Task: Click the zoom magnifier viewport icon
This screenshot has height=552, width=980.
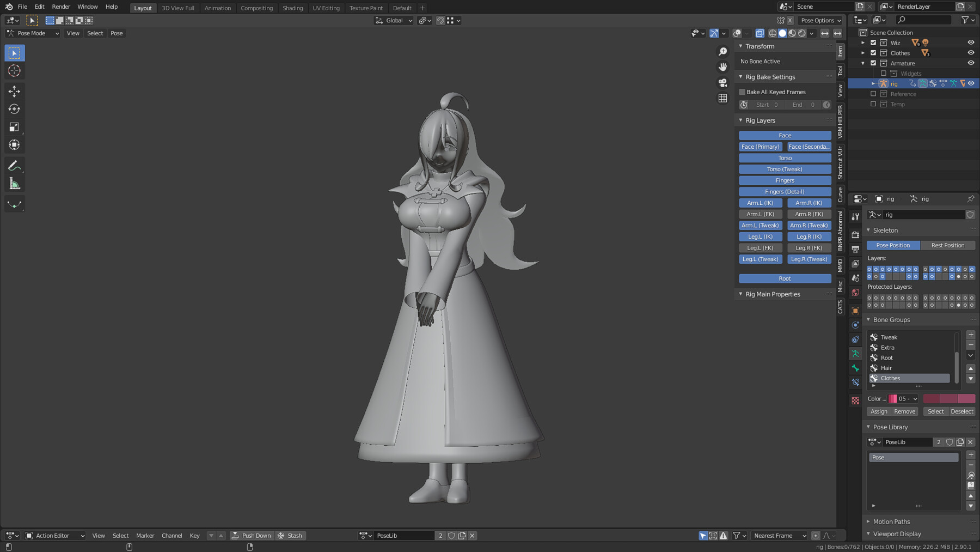Action: click(x=722, y=51)
